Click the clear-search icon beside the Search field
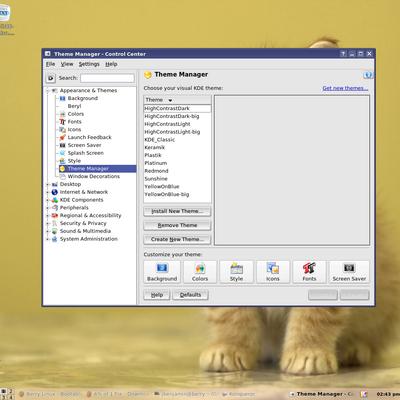Screen dimensions: 400x400 click(51, 78)
